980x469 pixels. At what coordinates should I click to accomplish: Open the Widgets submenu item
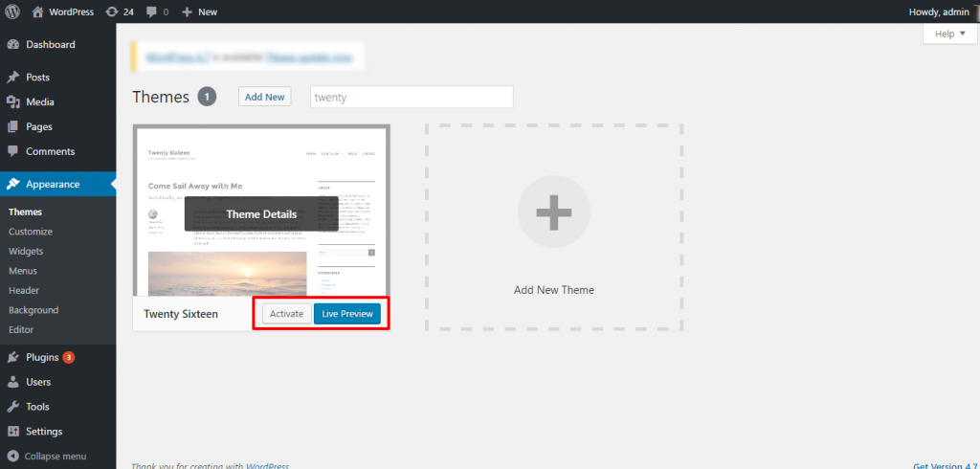pos(26,252)
